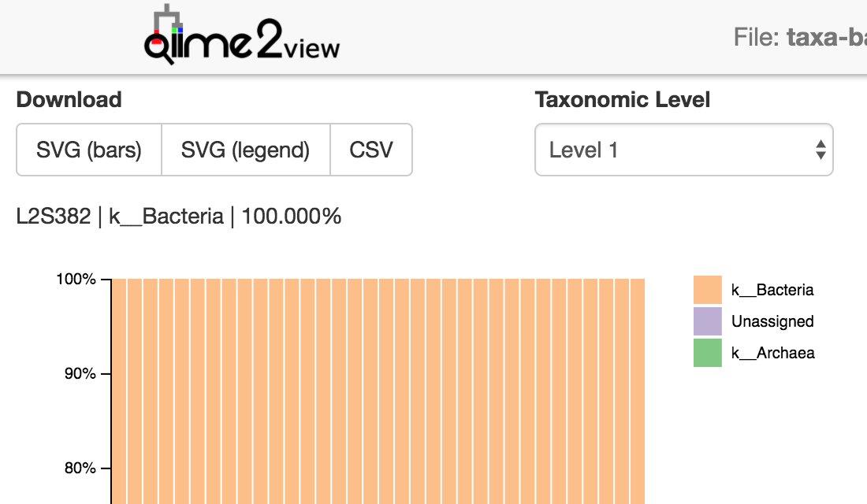
Task: Download SVG (bars) file
Action: coord(89,150)
